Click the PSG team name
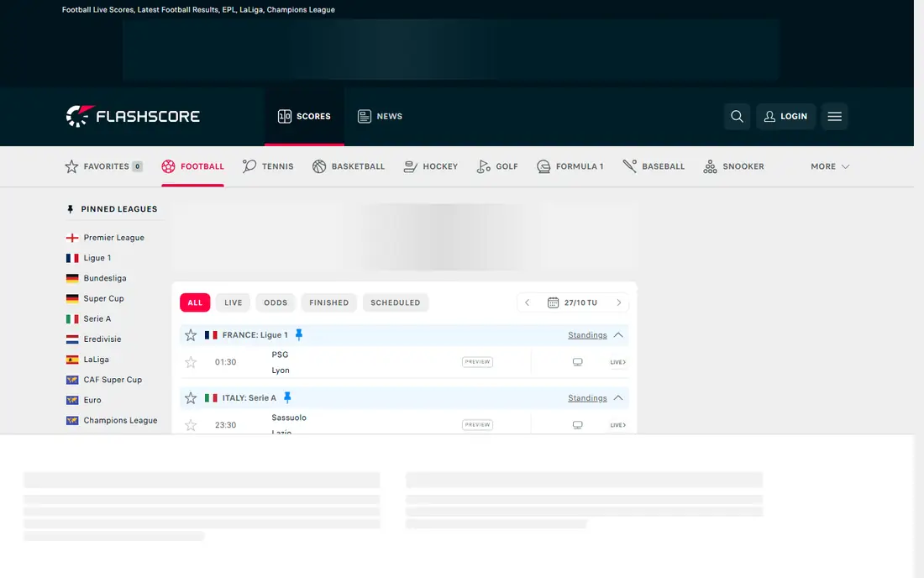 click(x=280, y=355)
